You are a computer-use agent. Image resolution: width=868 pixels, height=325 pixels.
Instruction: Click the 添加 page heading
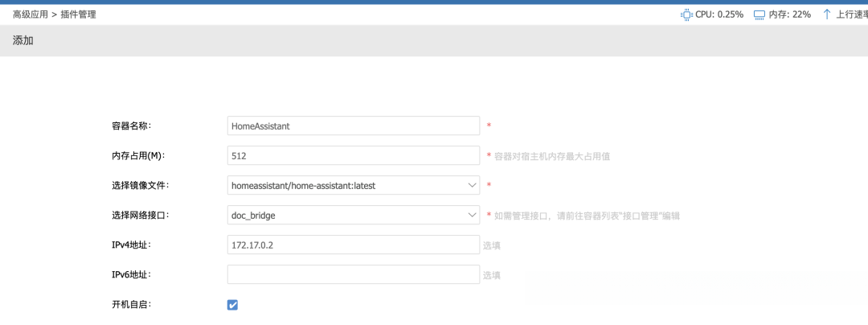pos(23,40)
